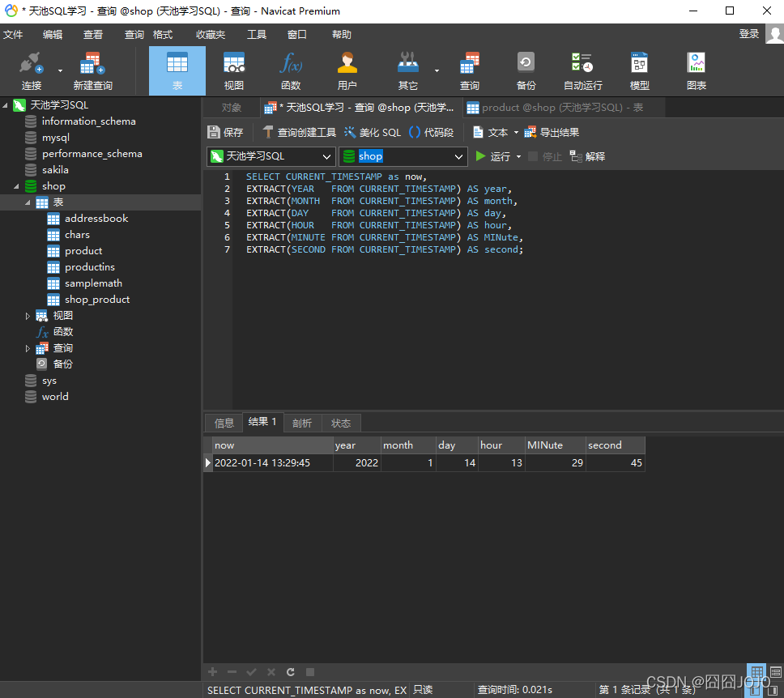Click inside the SQL editor on line 7
Screen dimensions: 784x698
pos(385,249)
